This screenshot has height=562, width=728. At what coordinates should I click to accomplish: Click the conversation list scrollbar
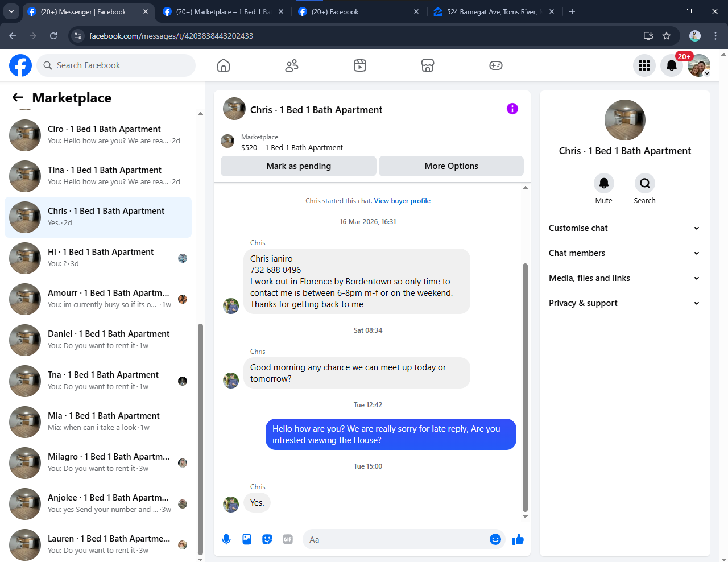[x=200, y=439]
